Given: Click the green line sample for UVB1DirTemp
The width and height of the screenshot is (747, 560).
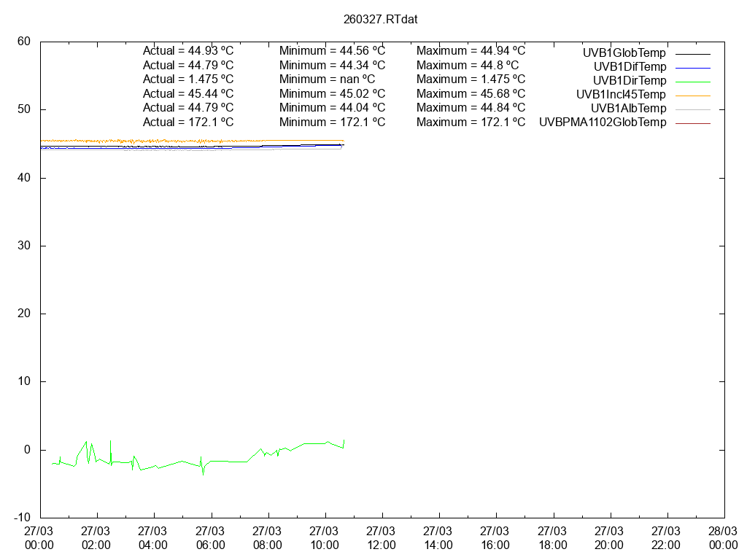Looking at the screenshot, I should tap(692, 81).
